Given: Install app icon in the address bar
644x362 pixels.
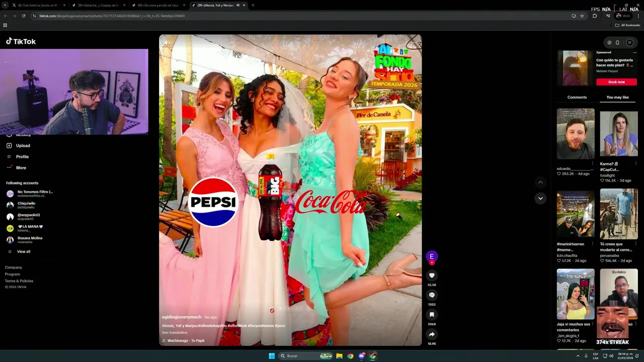Looking at the screenshot, I should tap(574, 16).
